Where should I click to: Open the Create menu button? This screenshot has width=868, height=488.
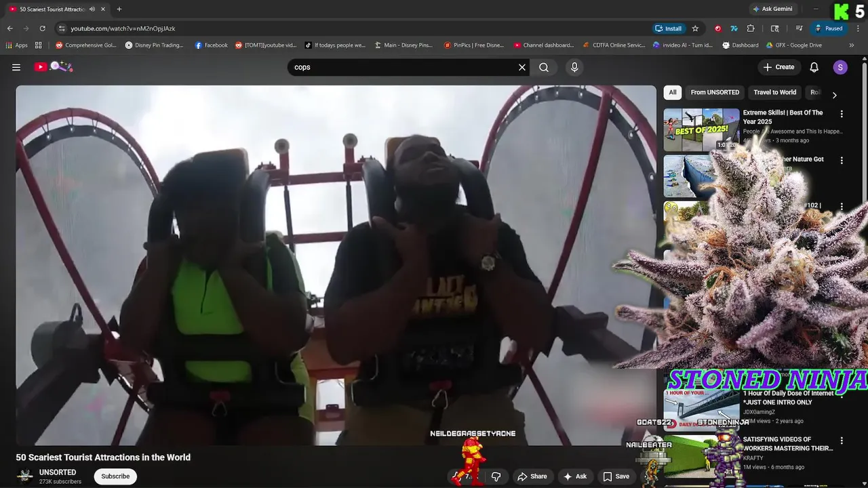[778, 67]
